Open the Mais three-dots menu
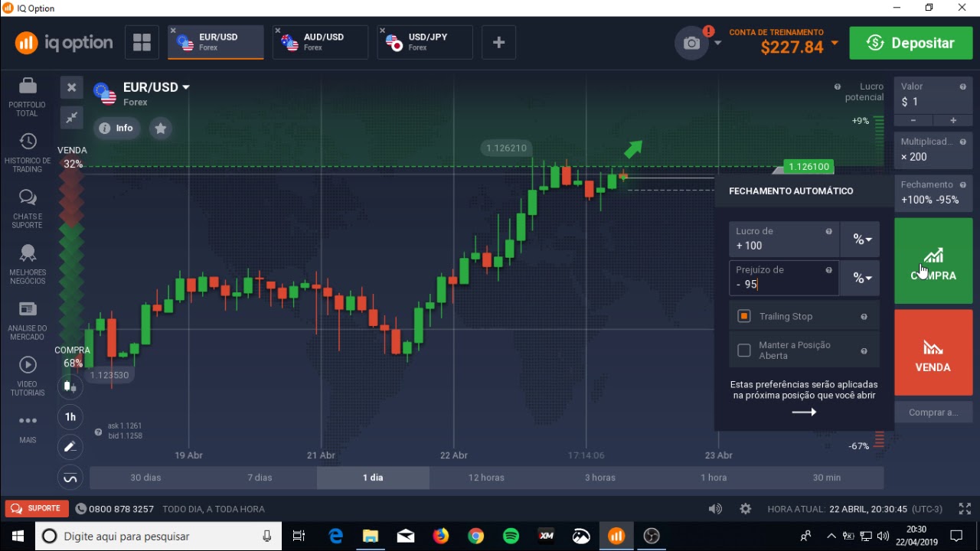This screenshot has width=980, height=551. (28, 428)
